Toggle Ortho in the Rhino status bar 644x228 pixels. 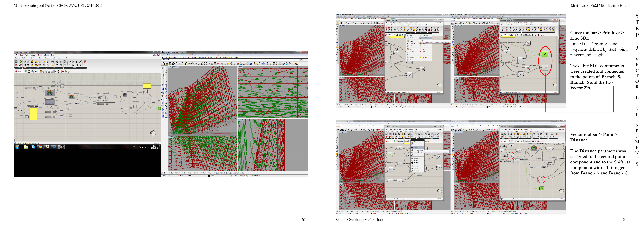tap(236, 176)
